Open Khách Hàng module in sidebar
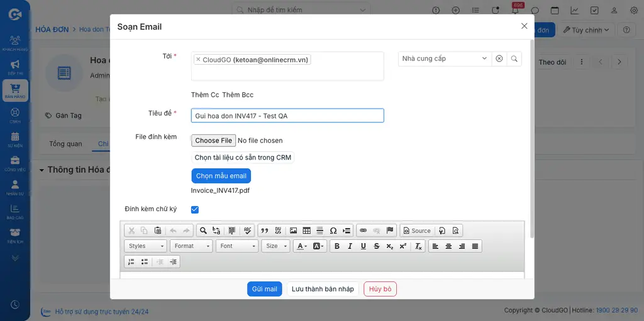 coord(15,43)
